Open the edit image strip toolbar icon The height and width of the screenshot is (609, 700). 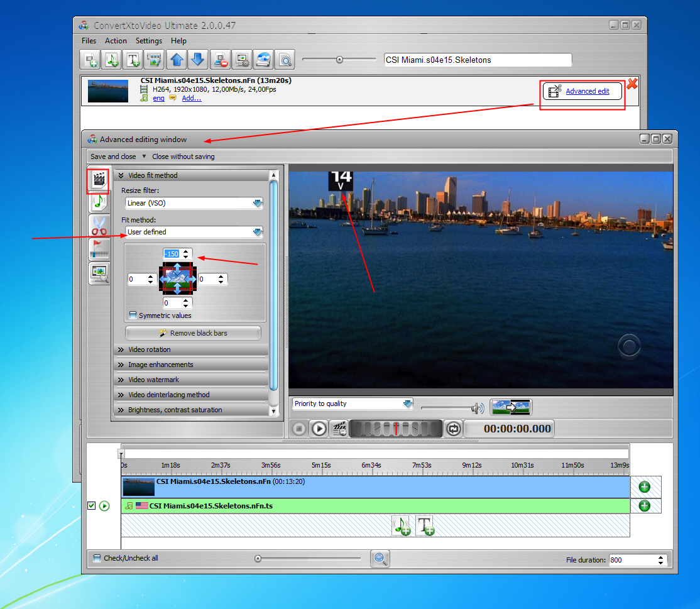155,59
